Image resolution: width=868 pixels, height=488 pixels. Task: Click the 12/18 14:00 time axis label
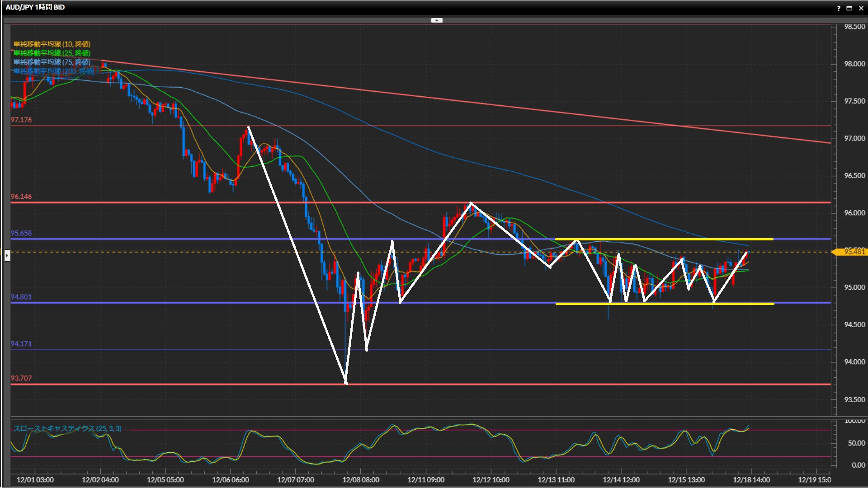(751, 480)
